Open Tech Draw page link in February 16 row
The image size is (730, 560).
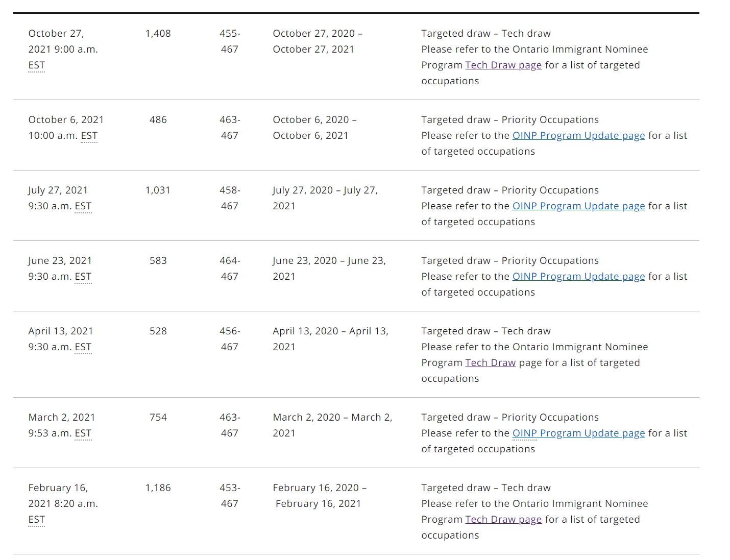click(503, 520)
